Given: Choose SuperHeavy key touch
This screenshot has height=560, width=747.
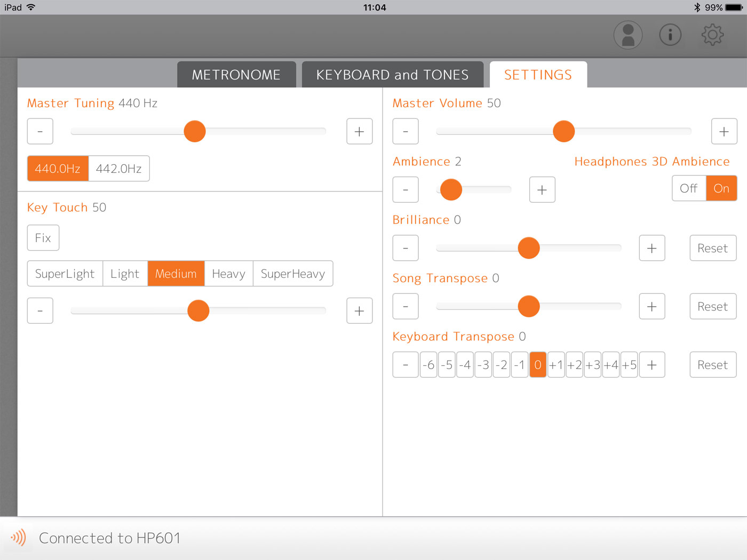Looking at the screenshot, I should (x=293, y=274).
